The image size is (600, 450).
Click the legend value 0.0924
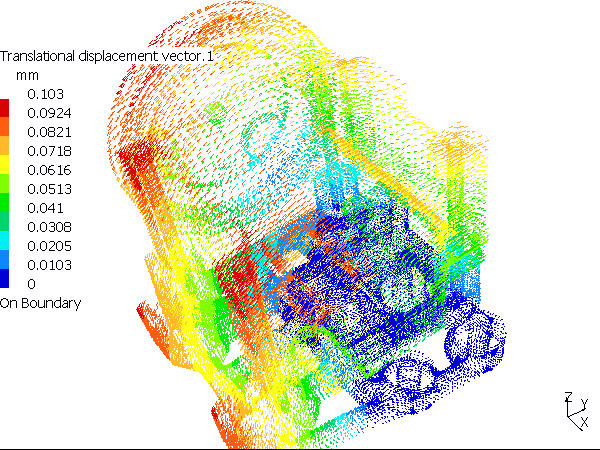pyautogui.click(x=49, y=113)
